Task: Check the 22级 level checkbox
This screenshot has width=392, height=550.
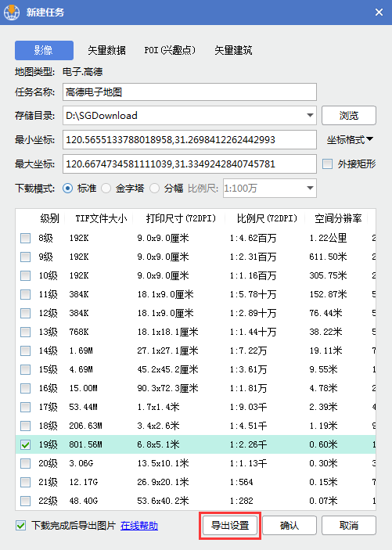Action: pyautogui.click(x=25, y=501)
